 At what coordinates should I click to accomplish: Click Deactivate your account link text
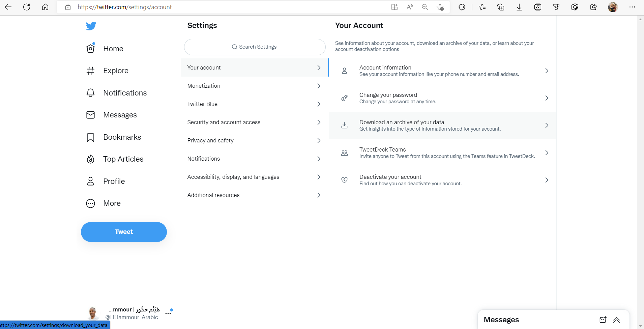(x=390, y=177)
